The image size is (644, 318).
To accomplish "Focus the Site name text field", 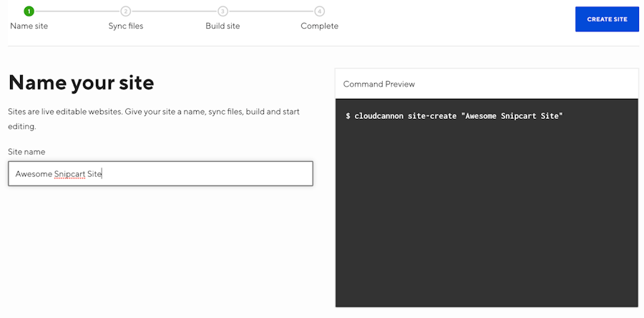I will pyautogui.click(x=160, y=173).
